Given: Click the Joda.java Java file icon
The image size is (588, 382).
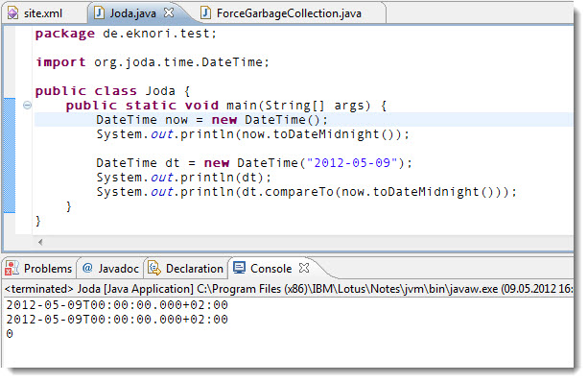Looking at the screenshot, I should point(99,13).
